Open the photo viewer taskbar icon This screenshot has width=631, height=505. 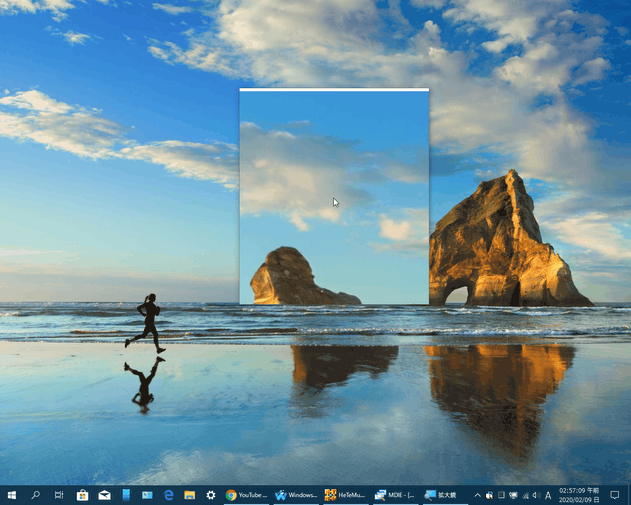[x=147, y=495]
